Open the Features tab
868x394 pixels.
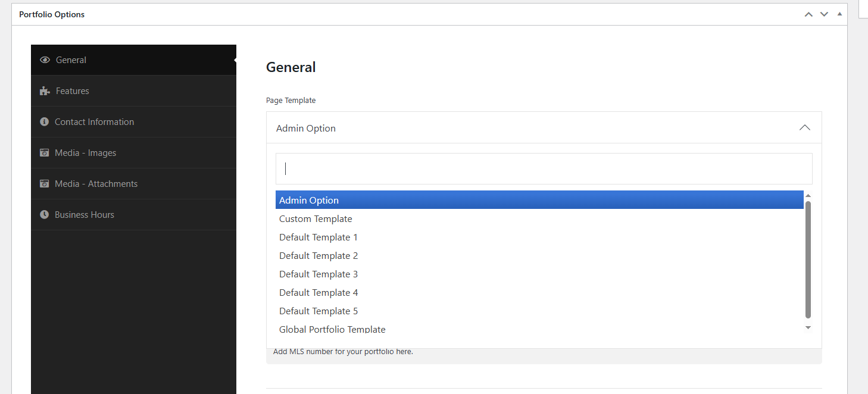click(x=73, y=91)
